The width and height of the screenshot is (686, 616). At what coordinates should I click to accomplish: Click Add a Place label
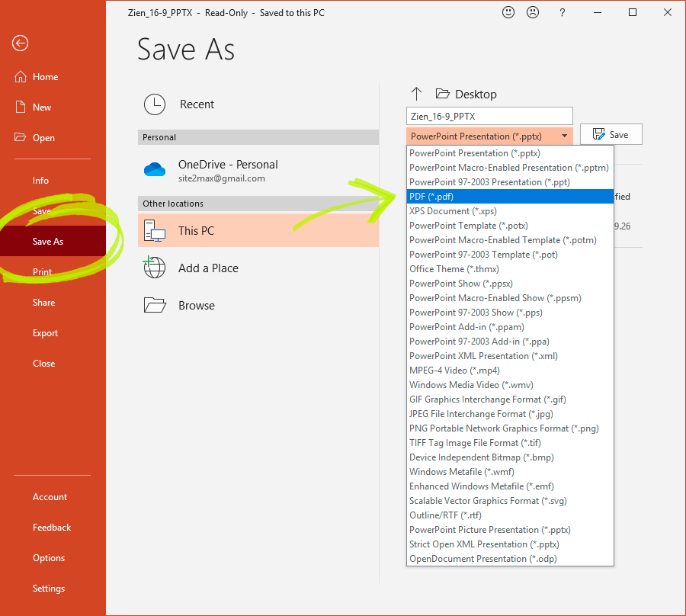[x=208, y=268]
